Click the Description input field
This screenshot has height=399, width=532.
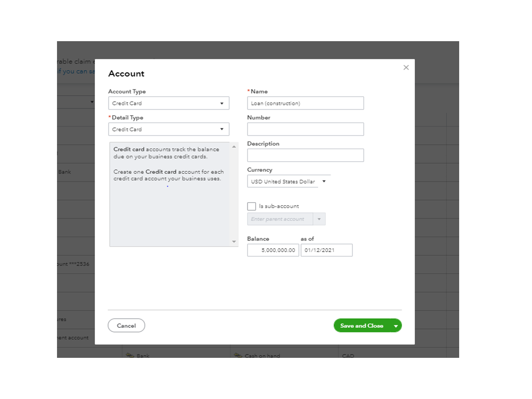coord(306,156)
